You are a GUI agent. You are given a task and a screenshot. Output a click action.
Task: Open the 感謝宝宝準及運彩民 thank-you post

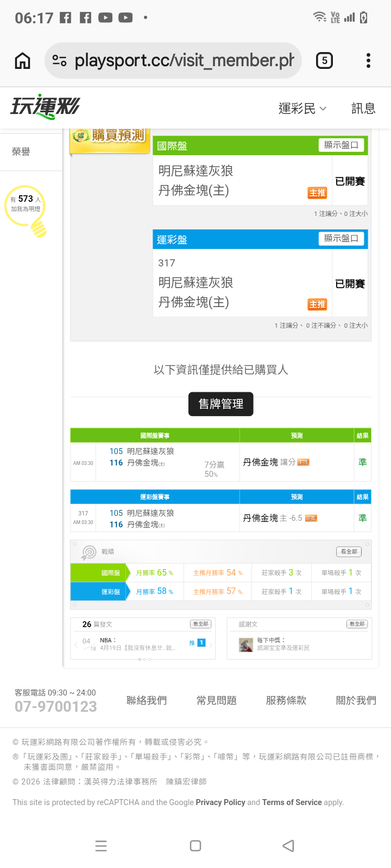click(x=283, y=648)
